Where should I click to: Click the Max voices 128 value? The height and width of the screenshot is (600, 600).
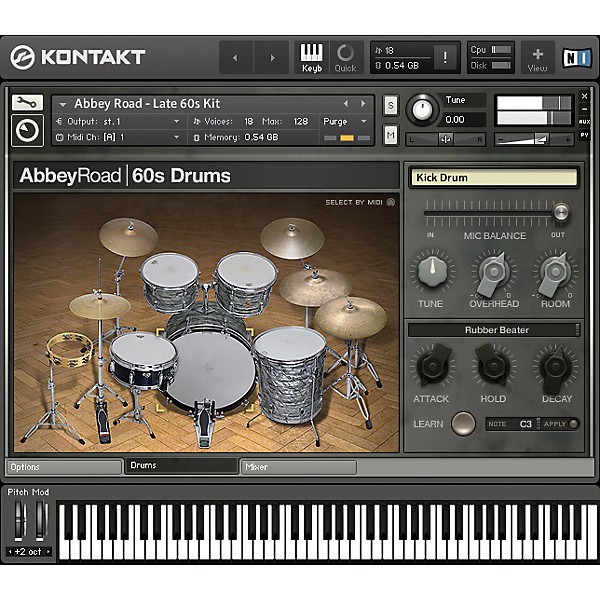coord(300,121)
